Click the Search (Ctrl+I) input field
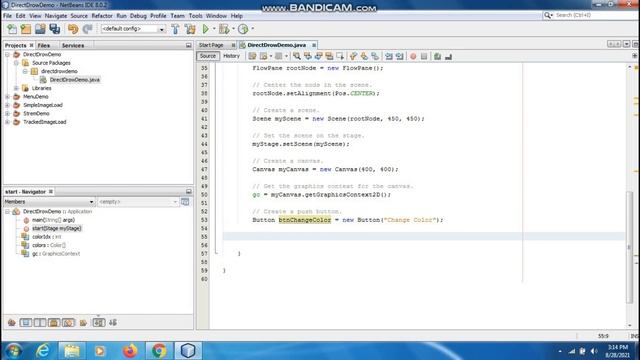640x360 pixels. (594, 15)
